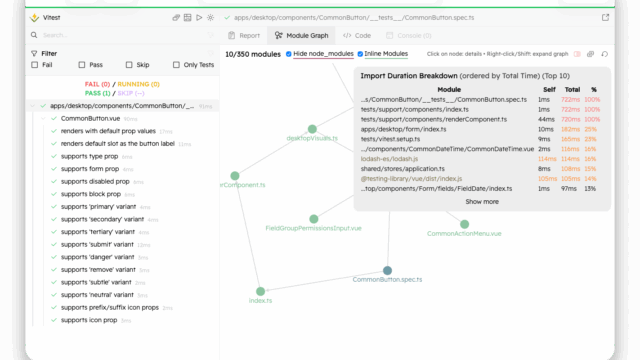Reset the module graph with refresh icon

pos(604,54)
